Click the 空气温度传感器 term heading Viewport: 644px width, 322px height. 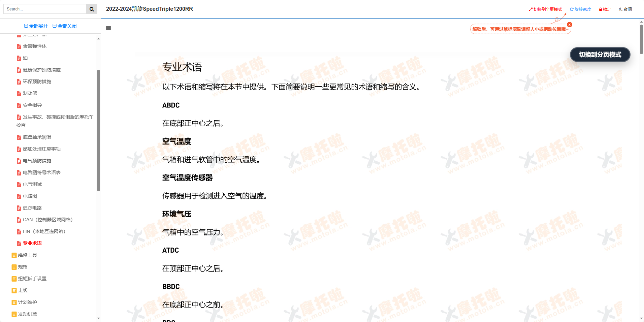coord(187,178)
